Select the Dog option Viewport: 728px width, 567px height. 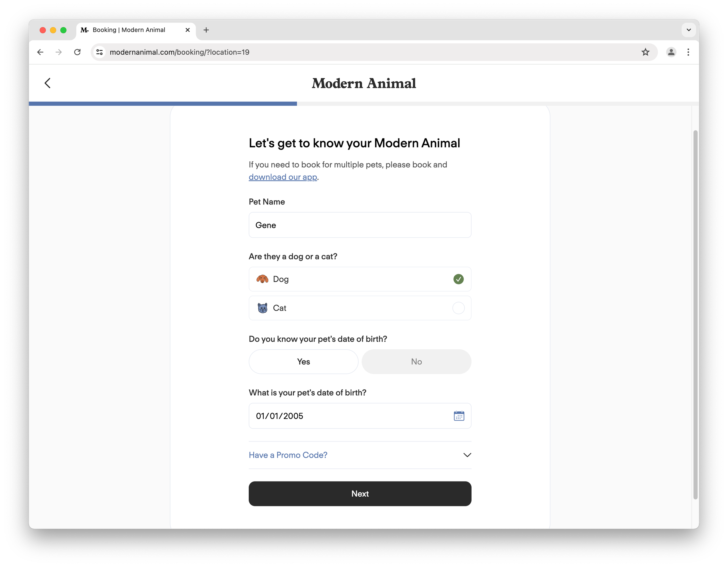[x=360, y=279]
